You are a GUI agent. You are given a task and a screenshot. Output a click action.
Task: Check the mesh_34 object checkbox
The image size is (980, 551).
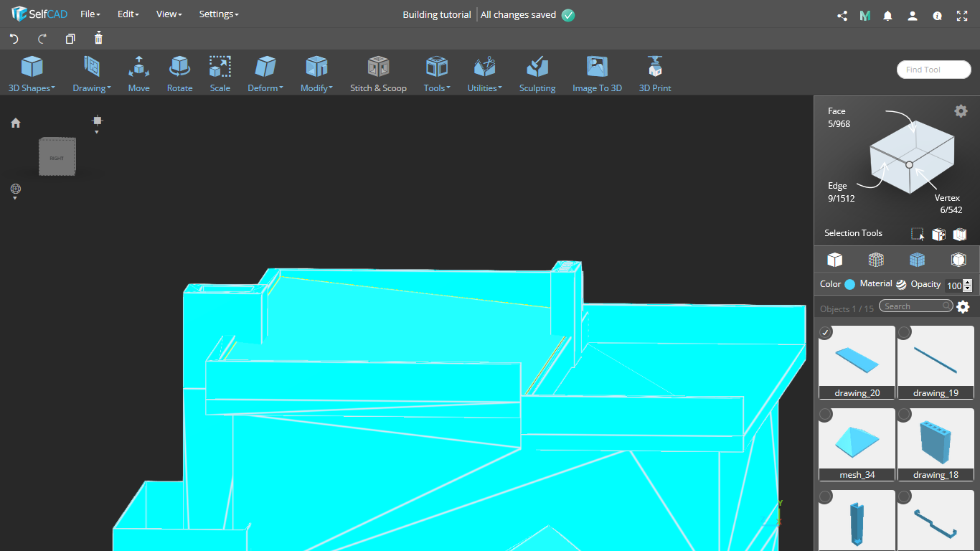point(826,415)
